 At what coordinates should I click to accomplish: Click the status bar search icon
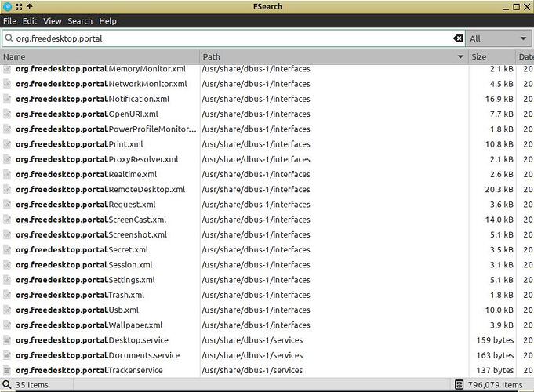pos(7,384)
